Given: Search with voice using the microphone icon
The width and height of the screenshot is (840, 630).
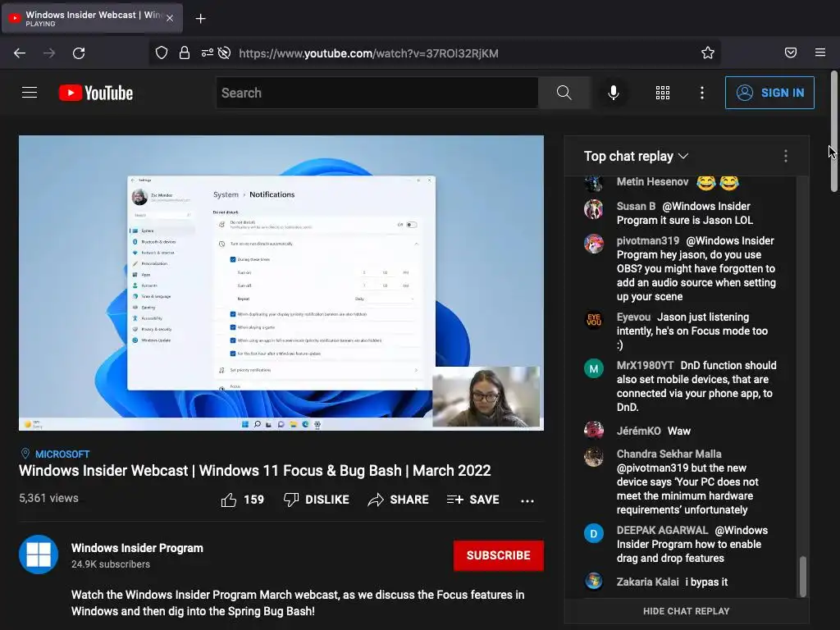Looking at the screenshot, I should coord(614,93).
